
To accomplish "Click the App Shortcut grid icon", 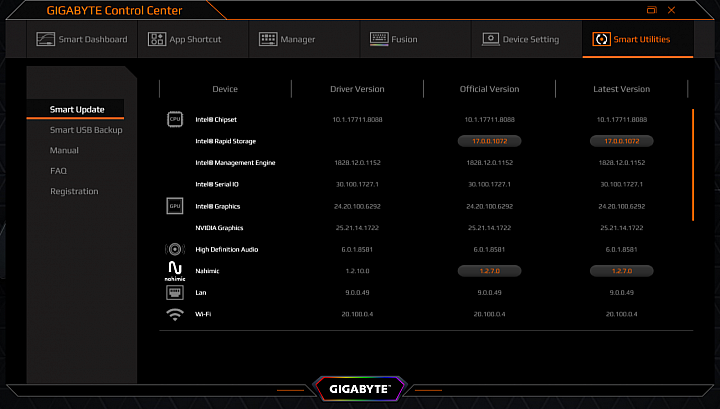I will pos(157,39).
